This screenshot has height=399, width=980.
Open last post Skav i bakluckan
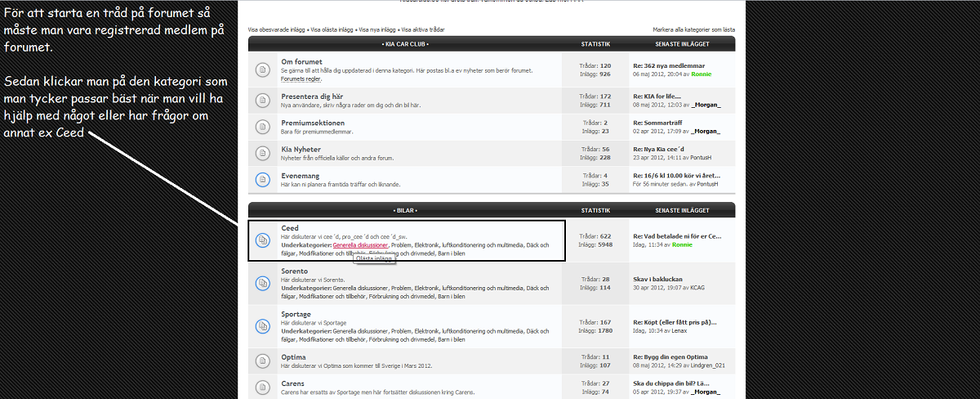coord(657,279)
